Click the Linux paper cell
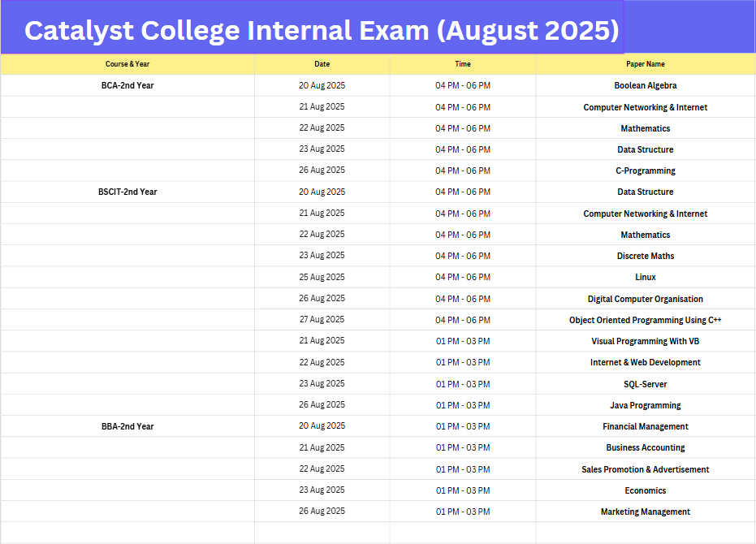The height and width of the screenshot is (544, 756). (646, 277)
